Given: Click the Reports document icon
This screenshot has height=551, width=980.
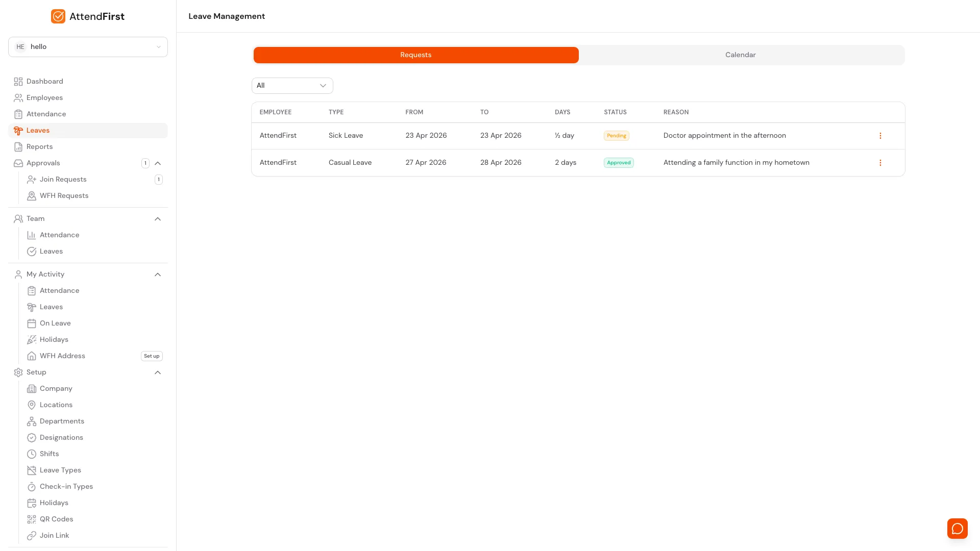Looking at the screenshot, I should [x=18, y=147].
